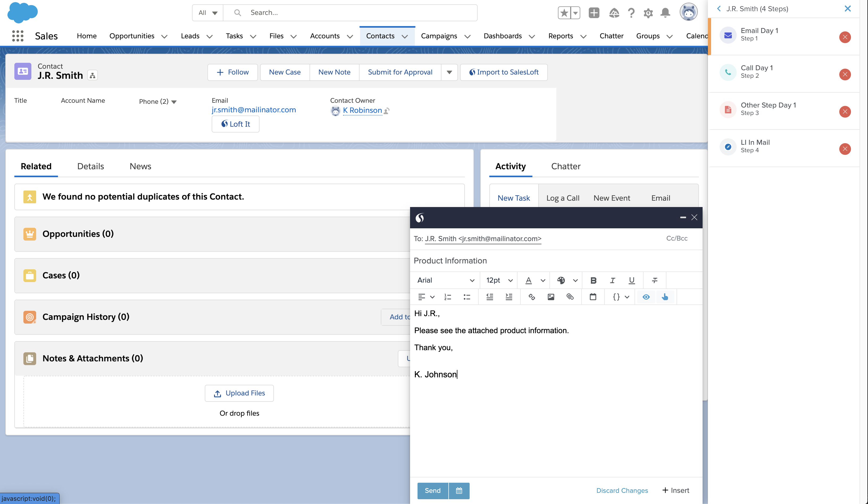Open the notifications bell icon
The height and width of the screenshot is (504, 868).
(665, 13)
